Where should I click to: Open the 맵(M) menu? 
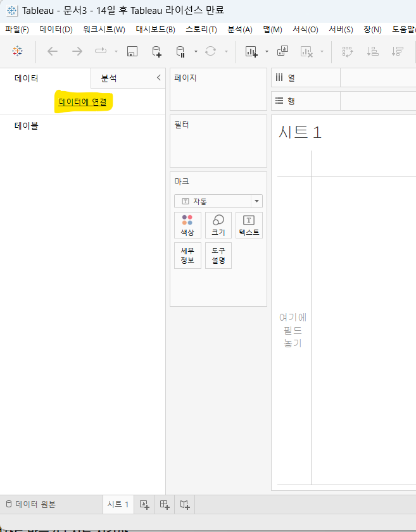[272, 30]
